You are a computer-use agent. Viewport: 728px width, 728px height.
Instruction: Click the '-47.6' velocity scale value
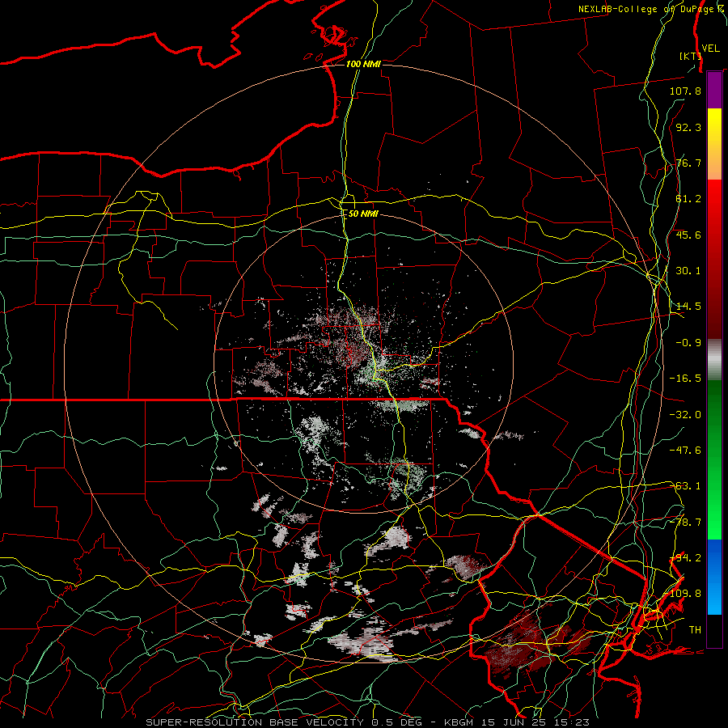tap(685, 451)
